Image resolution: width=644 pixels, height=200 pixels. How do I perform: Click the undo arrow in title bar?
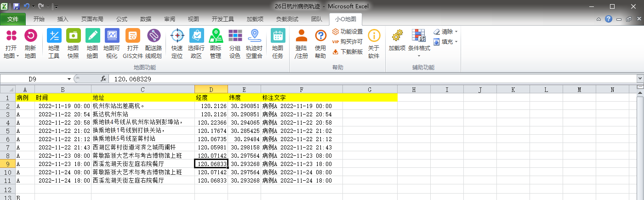[26, 6]
